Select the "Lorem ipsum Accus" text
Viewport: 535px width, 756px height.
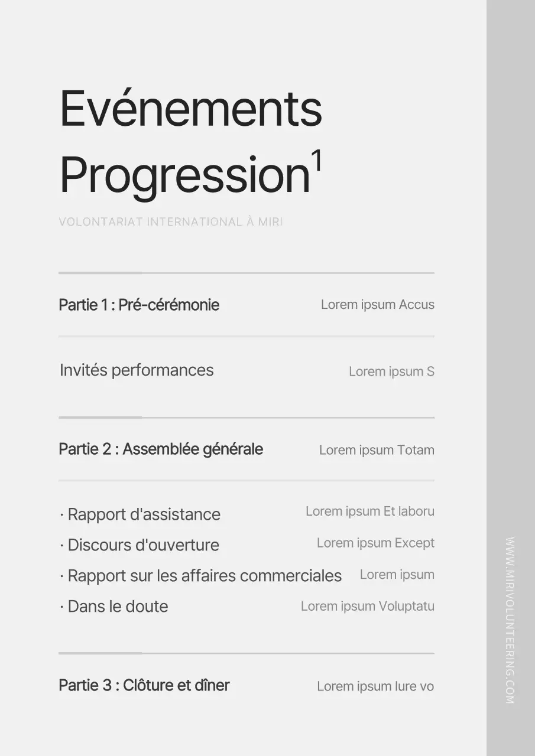pyautogui.click(x=377, y=305)
